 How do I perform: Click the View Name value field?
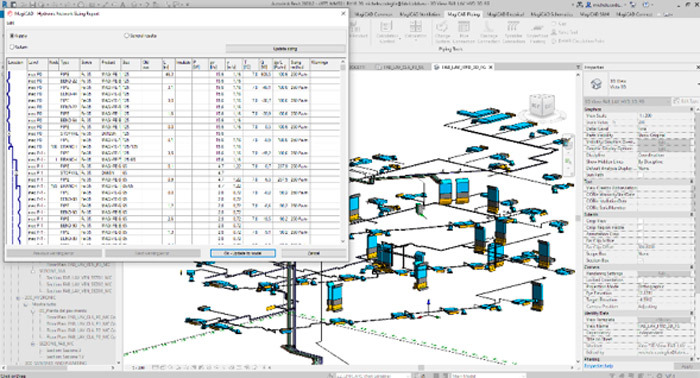(664, 326)
